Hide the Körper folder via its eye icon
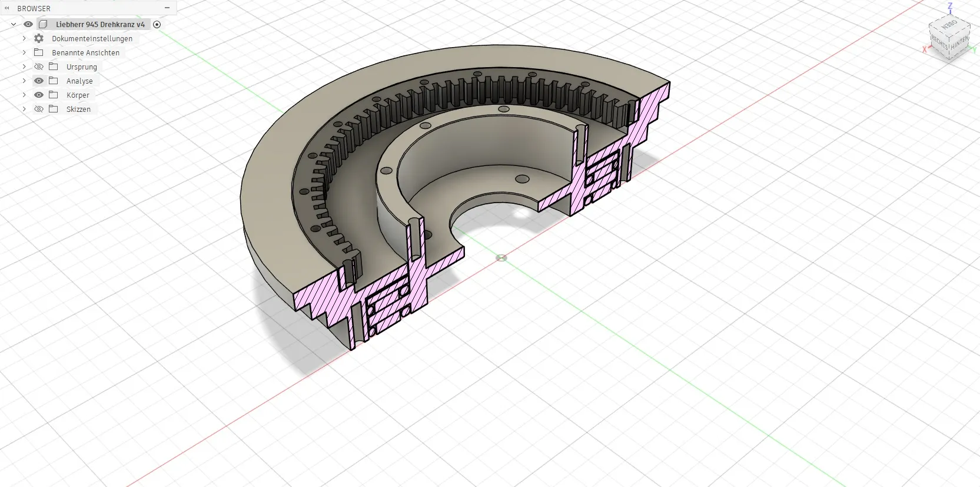Image resolution: width=980 pixels, height=487 pixels. pyautogui.click(x=39, y=95)
